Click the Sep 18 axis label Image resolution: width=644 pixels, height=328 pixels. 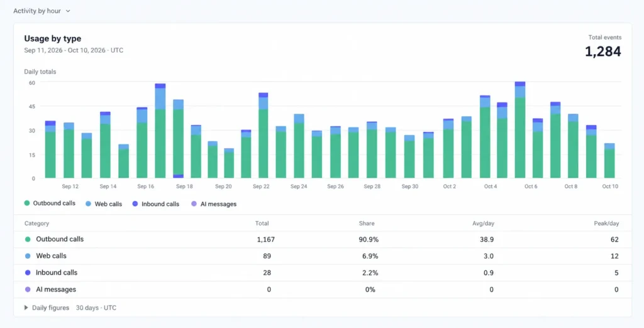(x=184, y=187)
